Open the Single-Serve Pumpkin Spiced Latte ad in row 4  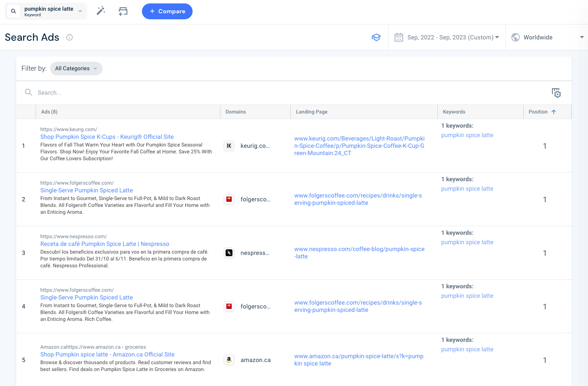[87, 297]
